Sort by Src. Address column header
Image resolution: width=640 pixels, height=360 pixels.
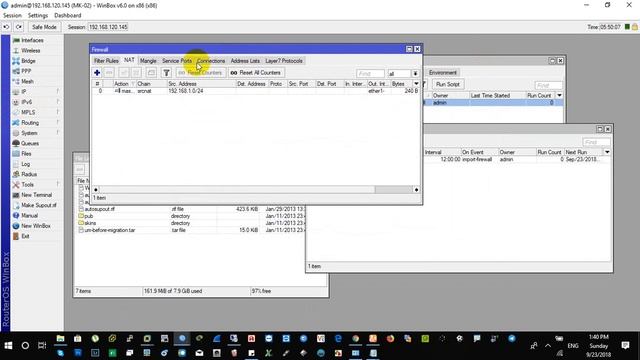pos(201,84)
